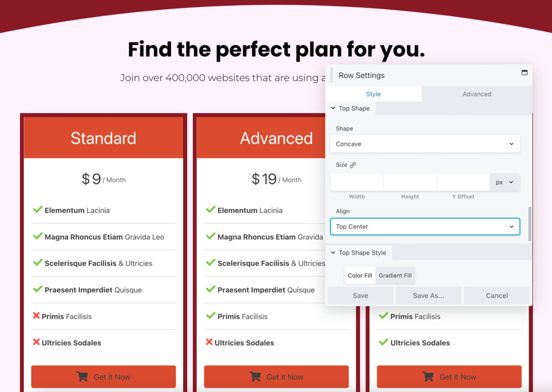Viewport: 552px width, 392px height.
Task: Select the Color Fill option
Action: click(360, 275)
